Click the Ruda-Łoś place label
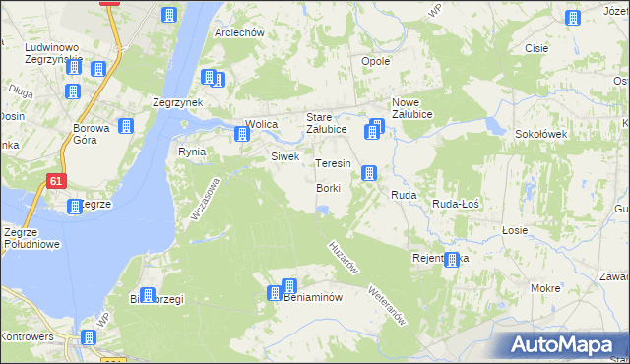This screenshot has height=364, width=630. pyautogui.click(x=456, y=205)
